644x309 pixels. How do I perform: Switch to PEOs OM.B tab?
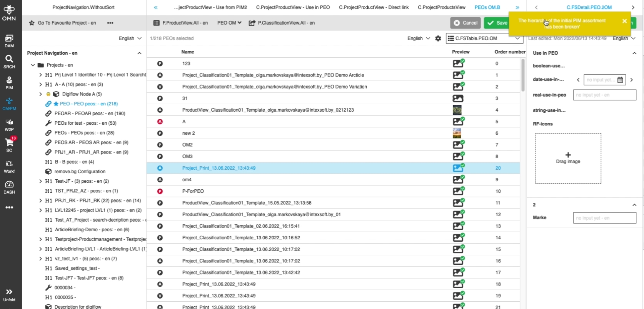pyautogui.click(x=487, y=7)
